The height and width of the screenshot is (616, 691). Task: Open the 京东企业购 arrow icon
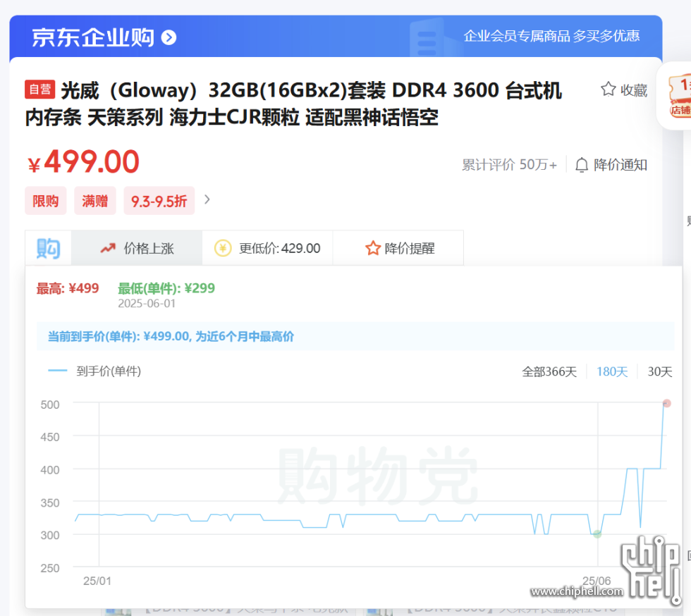click(x=169, y=37)
